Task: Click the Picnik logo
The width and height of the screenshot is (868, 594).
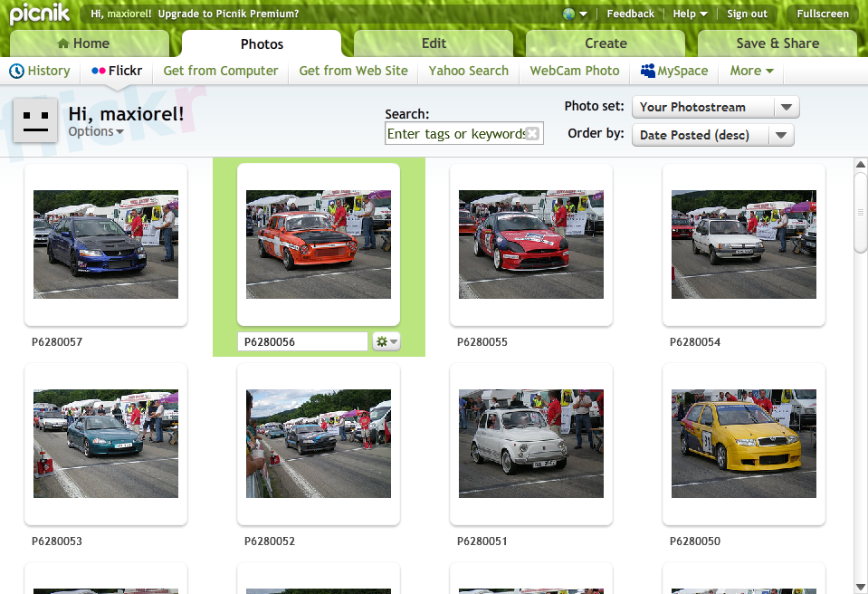Action: [x=40, y=14]
